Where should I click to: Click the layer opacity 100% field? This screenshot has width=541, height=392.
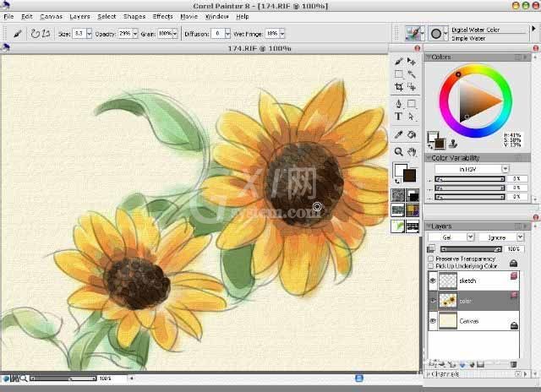[514, 249]
